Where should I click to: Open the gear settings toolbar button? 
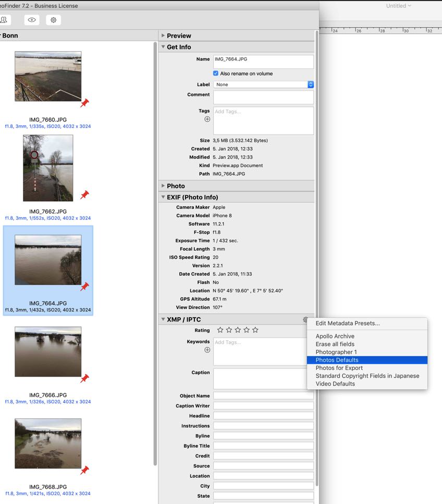tap(53, 20)
